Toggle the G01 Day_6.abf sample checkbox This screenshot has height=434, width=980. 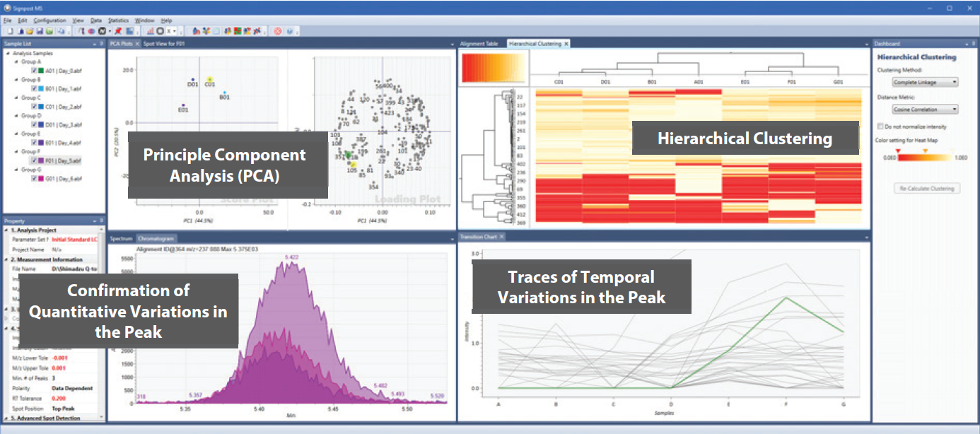(35, 178)
